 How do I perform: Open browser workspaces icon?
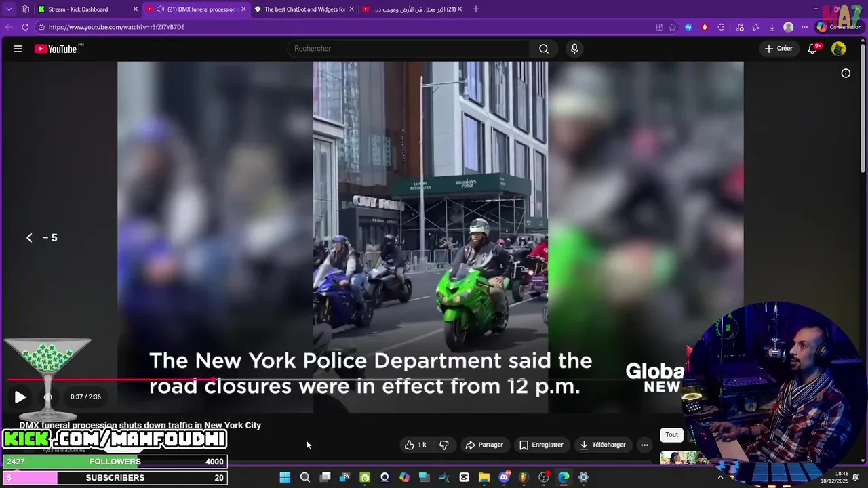pyautogui.click(x=25, y=9)
